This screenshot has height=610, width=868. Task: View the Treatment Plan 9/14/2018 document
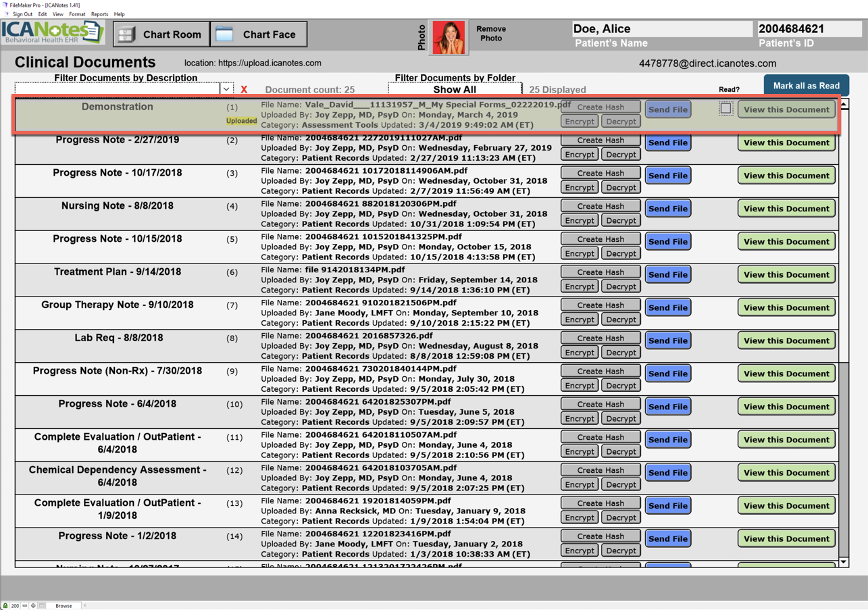pos(786,274)
